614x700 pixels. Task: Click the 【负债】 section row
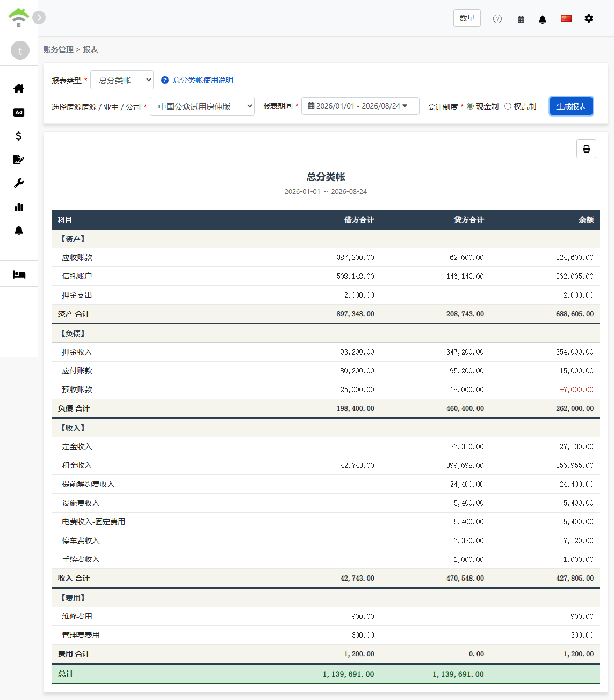click(326, 334)
